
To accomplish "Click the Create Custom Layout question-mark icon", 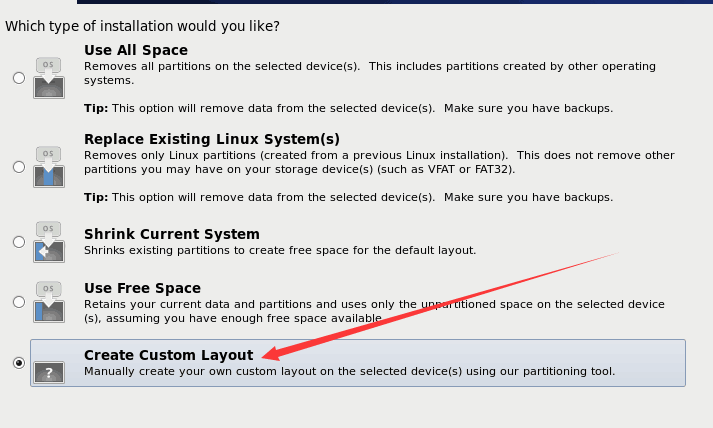I will tap(48, 371).
